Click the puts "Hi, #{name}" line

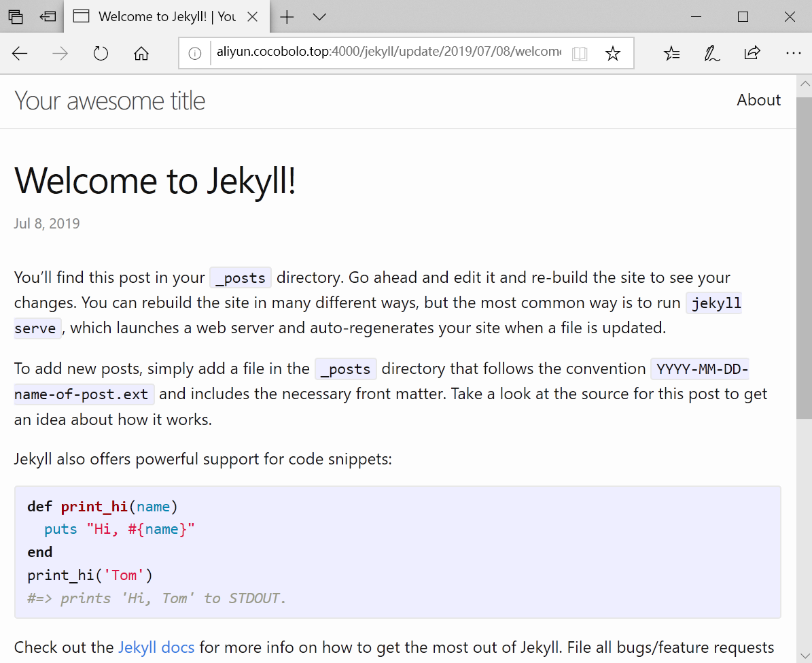tap(119, 529)
